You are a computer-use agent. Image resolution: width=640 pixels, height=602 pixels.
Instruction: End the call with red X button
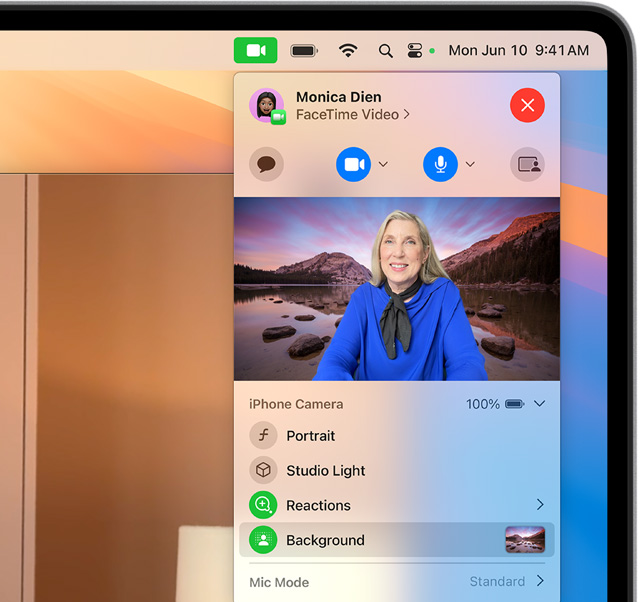[x=527, y=105]
